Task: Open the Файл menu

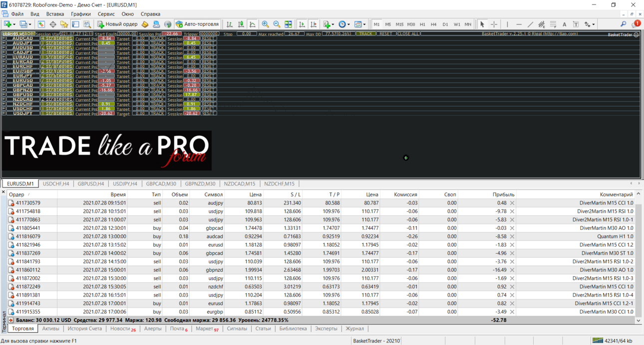Action: pyautogui.click(x=17, y=14)
